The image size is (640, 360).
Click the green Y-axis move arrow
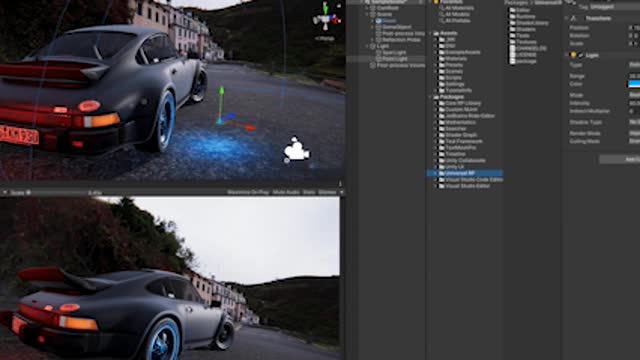click(221, 100)
